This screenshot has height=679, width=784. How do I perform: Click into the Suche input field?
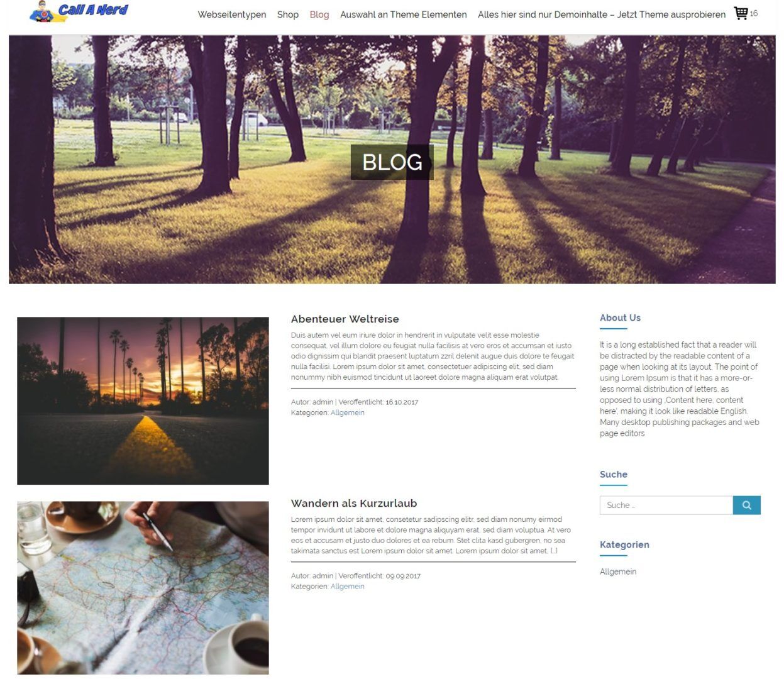tap(666, 505)
